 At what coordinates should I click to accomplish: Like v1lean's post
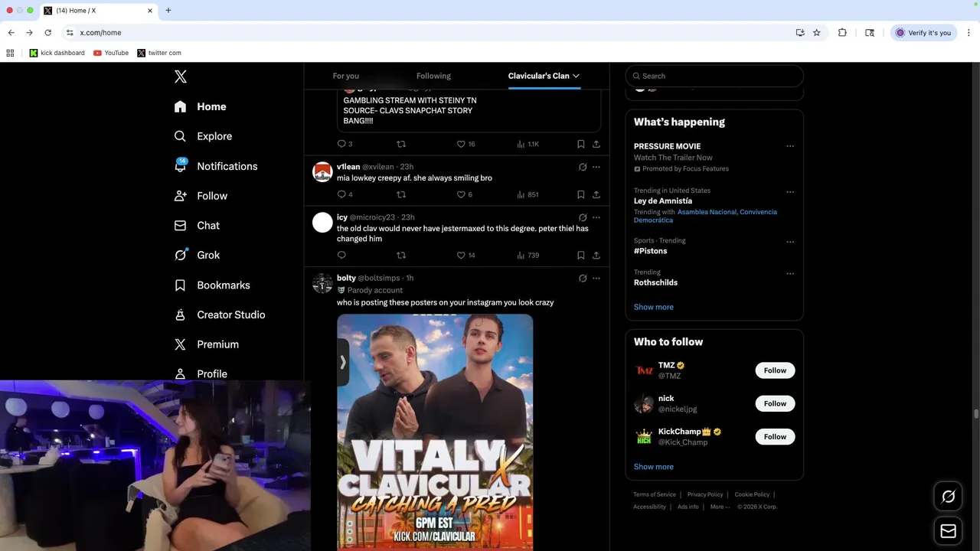pos(465,194)
